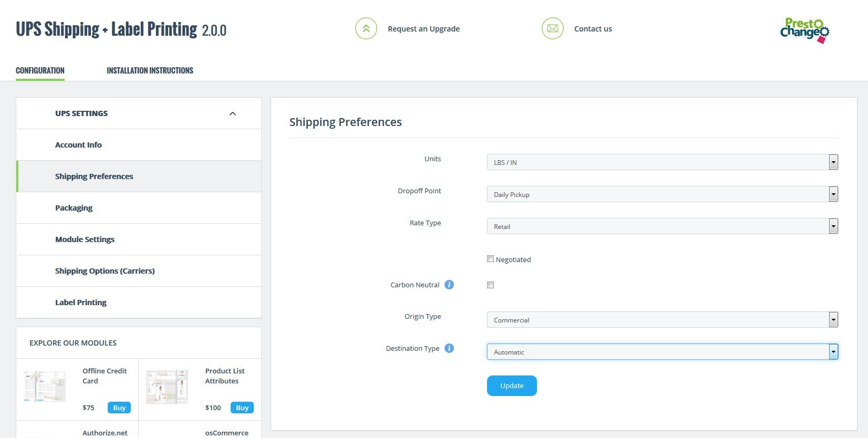868x438 pixels.
Task: Click the Contact us link
Action: tap(593, 29)
